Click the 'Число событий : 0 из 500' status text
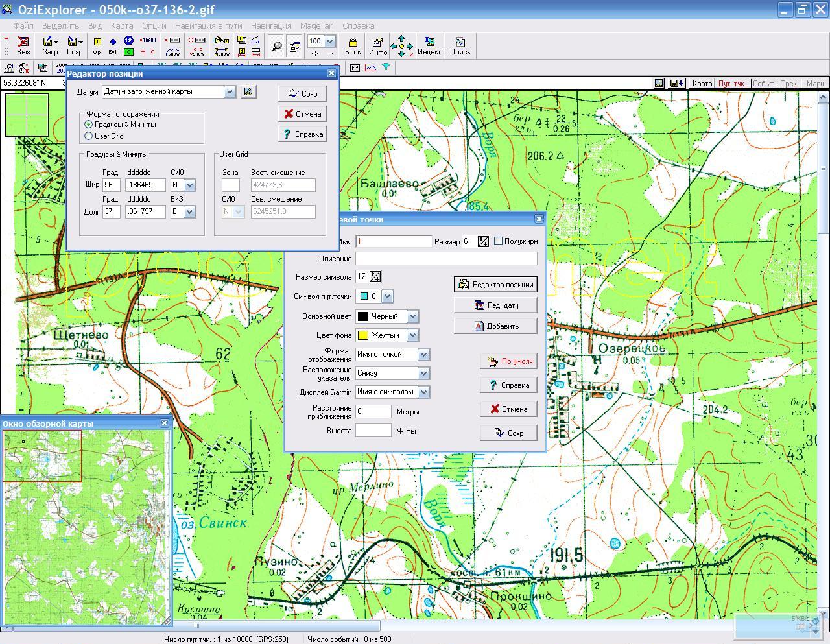 [350, 639]
